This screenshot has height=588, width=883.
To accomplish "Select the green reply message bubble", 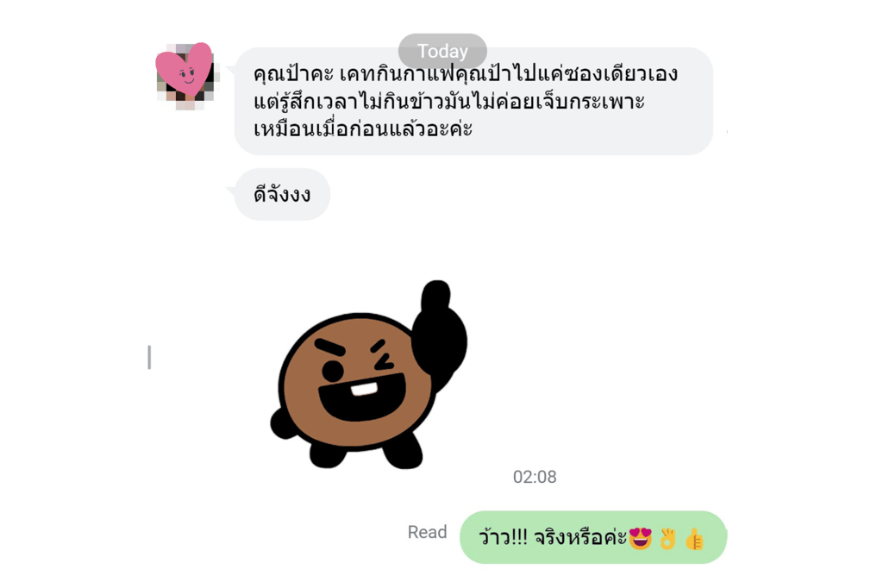I will coord(593,537).
